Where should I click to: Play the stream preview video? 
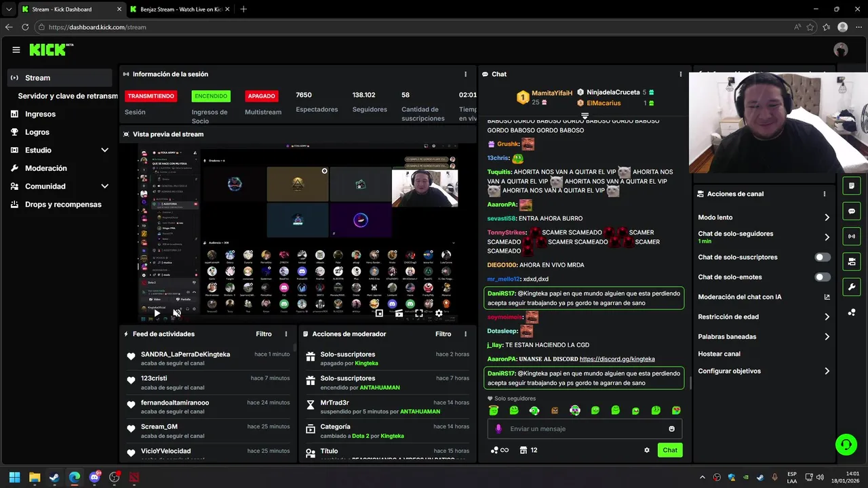coord(157,313)
